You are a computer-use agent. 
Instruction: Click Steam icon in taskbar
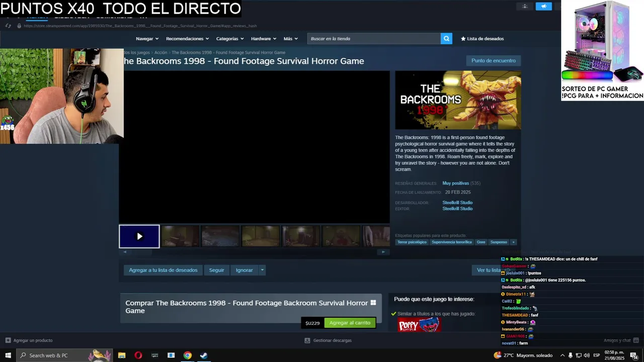[x=204, y=355]
